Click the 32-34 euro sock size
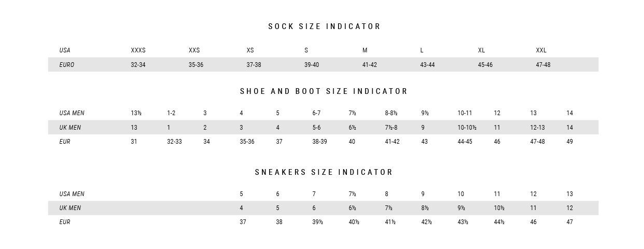This screenshot has height=249, width=644. (138, 65)
